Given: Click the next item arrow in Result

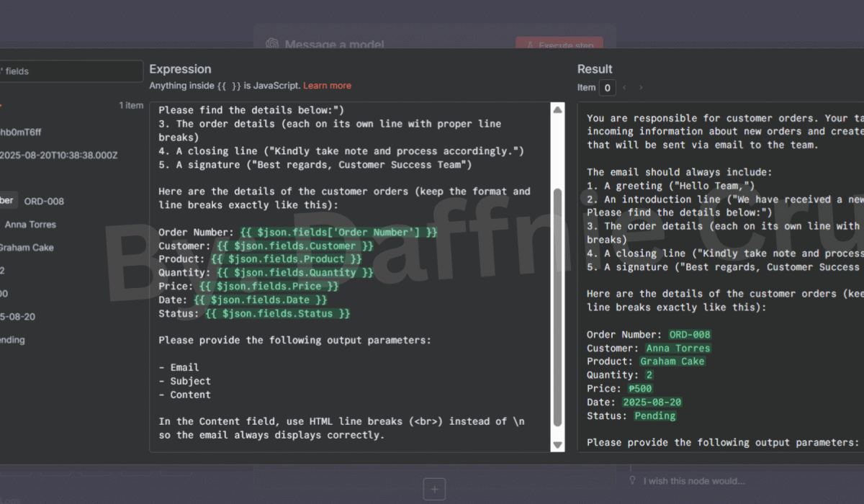Looking at the screenshot, I should [641, 88].
